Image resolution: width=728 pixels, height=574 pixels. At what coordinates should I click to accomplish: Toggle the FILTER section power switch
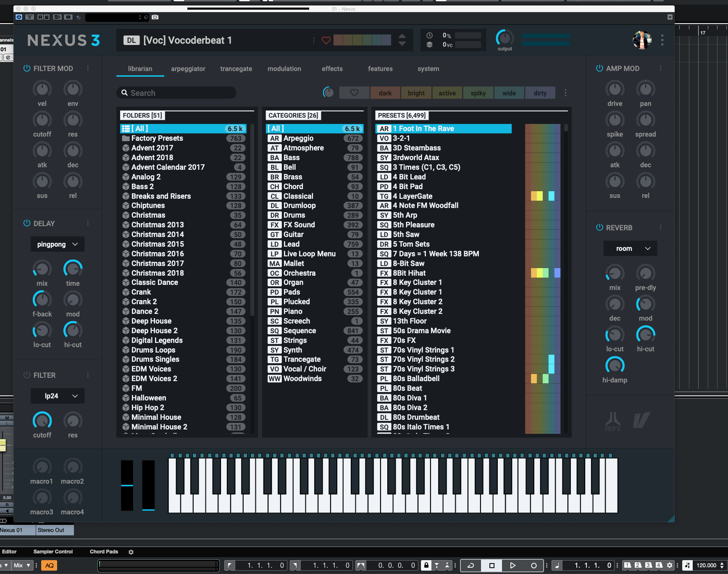click(27, 375)
